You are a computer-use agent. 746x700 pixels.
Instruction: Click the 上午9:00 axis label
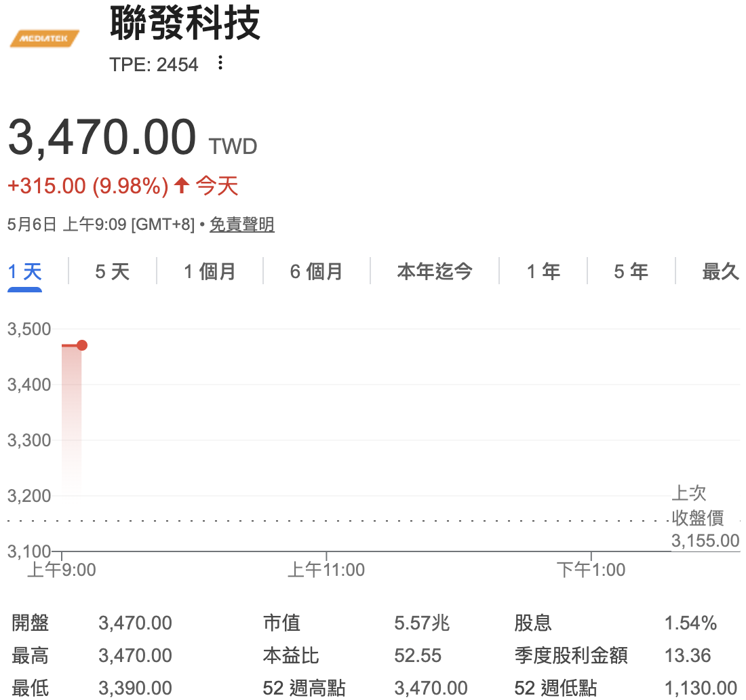[x=62, y=570]
